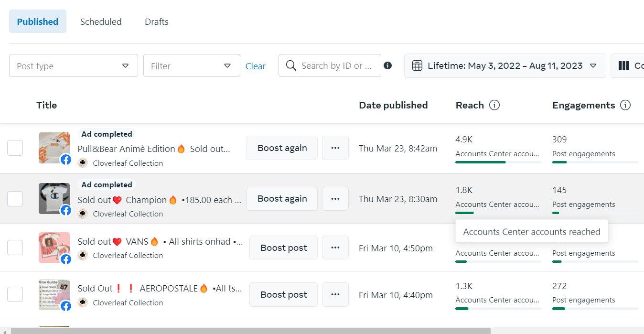Click the info icon next to Reach
The image size is (644, 334).
(x=494, y=105)
